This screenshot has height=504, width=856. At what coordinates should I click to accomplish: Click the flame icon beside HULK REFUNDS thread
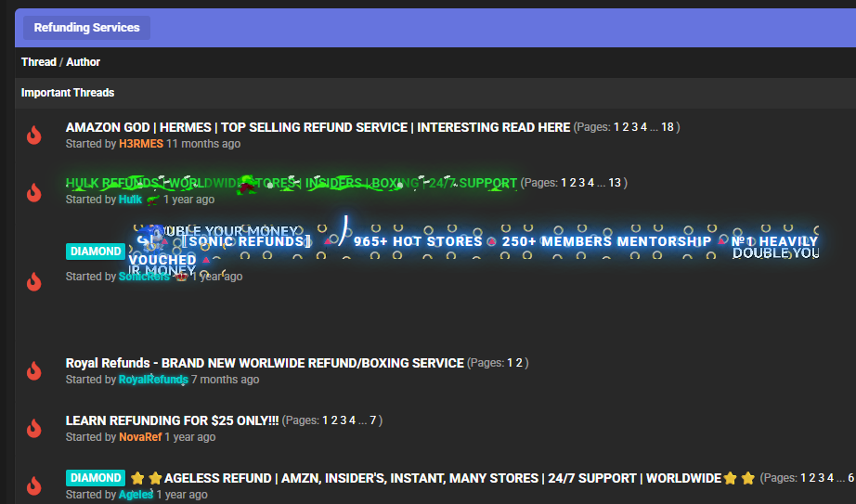[33, 192]
